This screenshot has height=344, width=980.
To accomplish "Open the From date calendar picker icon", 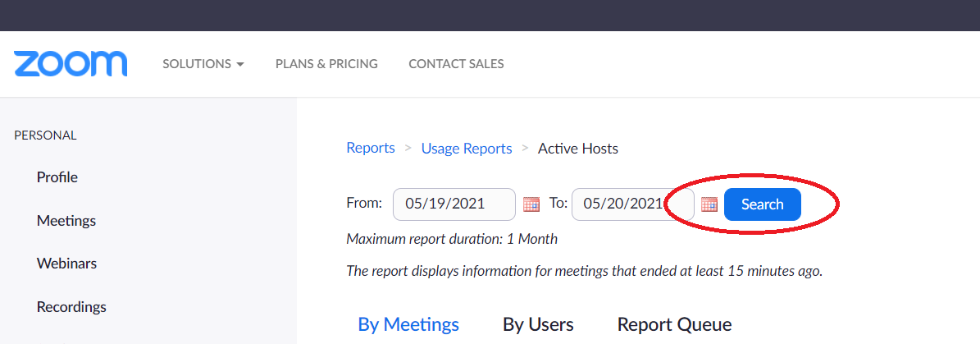I will pyautogui.click(x=531, y=204).
